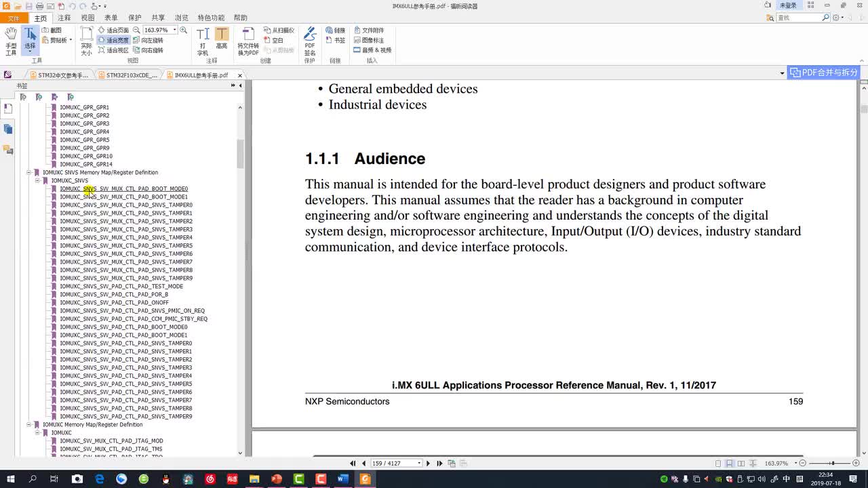Convert file to PDF (将文件转换为PDF)
The width and height of the screenshot is (868, 488).
(x=248, y=41)
